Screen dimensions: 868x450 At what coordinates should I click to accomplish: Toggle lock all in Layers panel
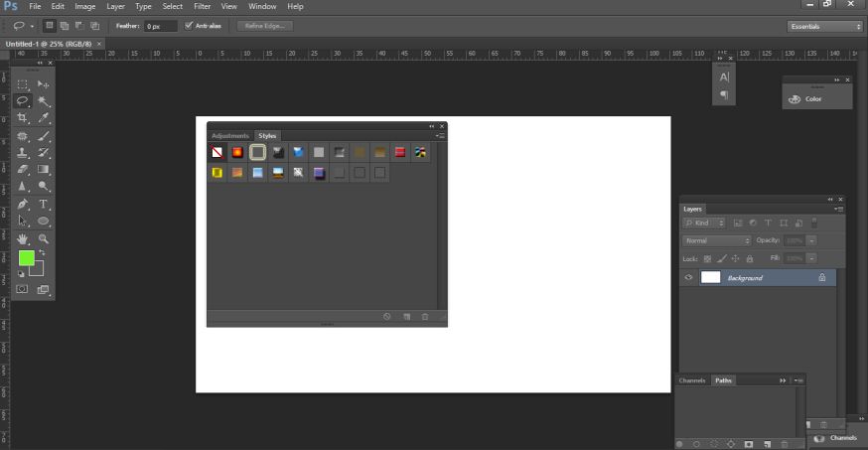(750, 258)
